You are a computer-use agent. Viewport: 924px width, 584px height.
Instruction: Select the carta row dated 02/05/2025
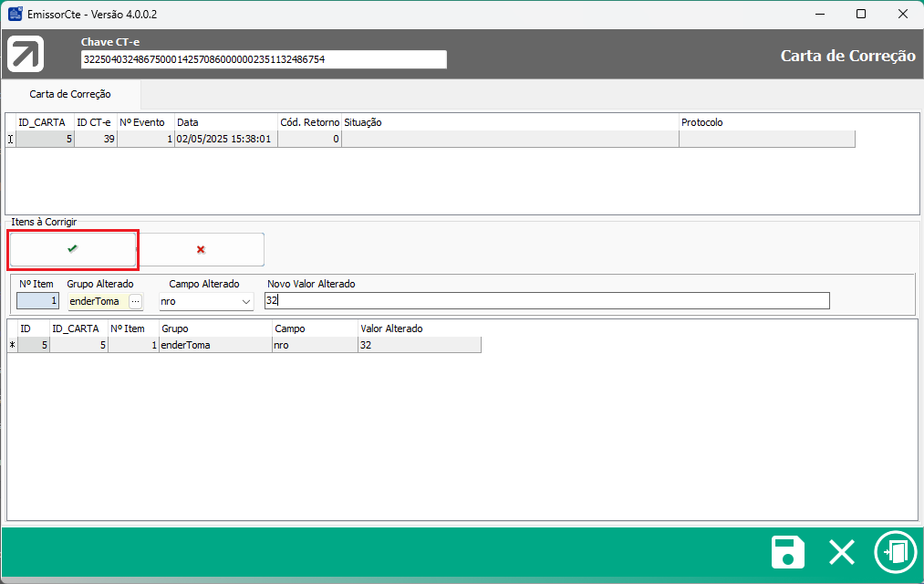coord(224,140)
